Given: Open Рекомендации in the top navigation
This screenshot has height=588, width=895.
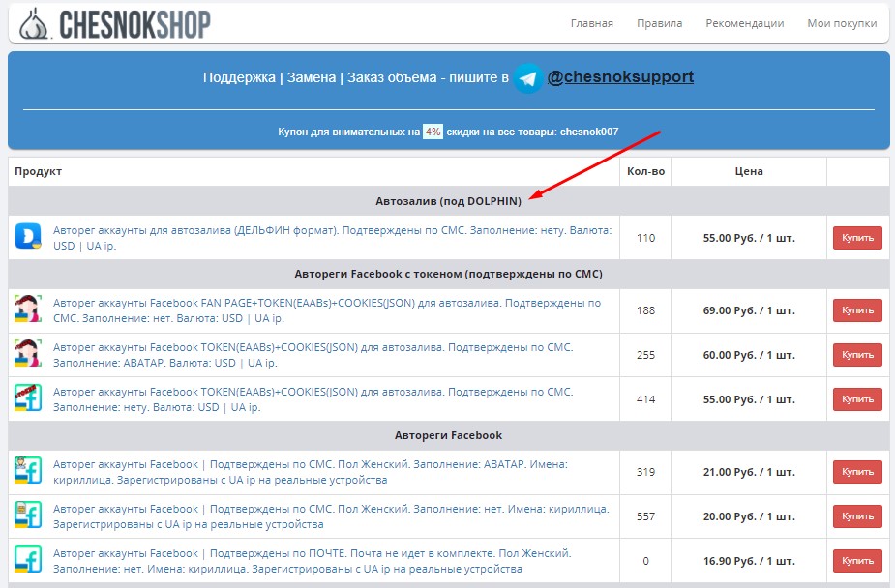Looking at the screenshot, I should tap(745, 23).
